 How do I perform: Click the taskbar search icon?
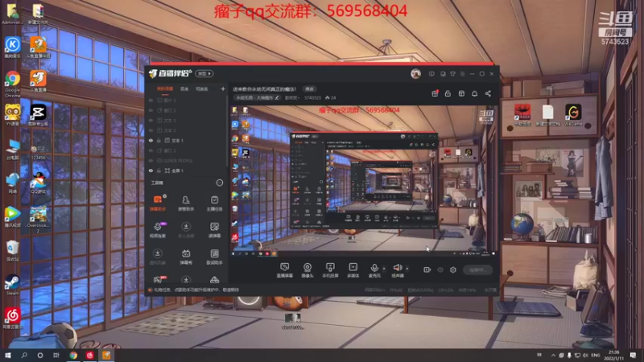coord(24,355)
